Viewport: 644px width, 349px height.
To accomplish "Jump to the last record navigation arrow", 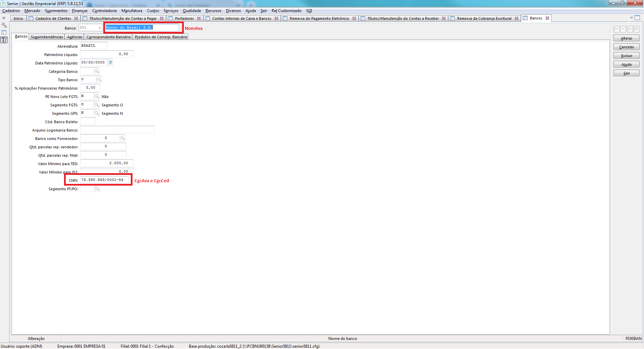I will pos(637,29).
